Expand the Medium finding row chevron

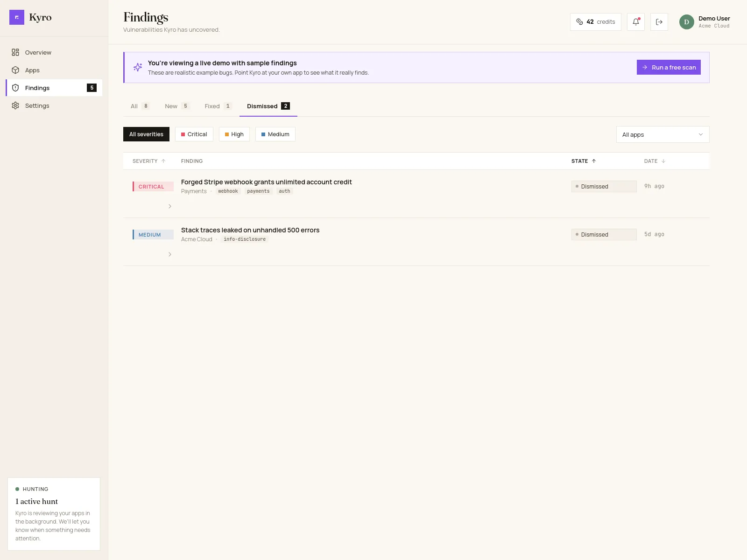pyautogui.click(x=170, y=254)
